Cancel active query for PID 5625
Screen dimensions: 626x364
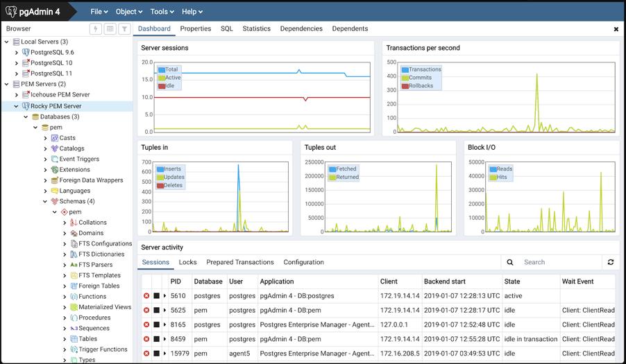tap(157, 310)
